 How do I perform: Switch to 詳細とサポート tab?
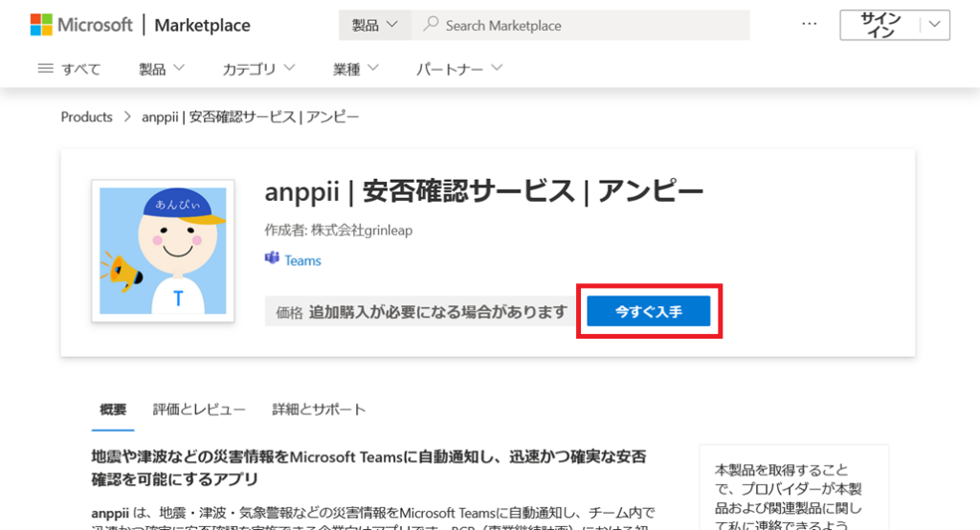coord(319,410)
